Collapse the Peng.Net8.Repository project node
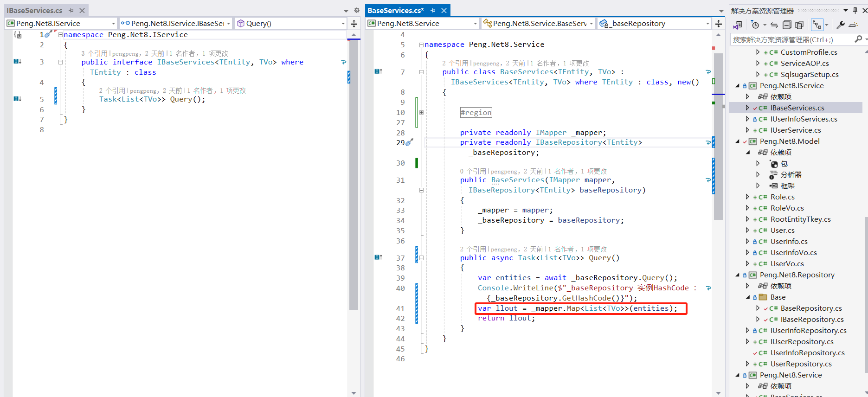The width and height of the screenshot is (868, 397). 737,275
